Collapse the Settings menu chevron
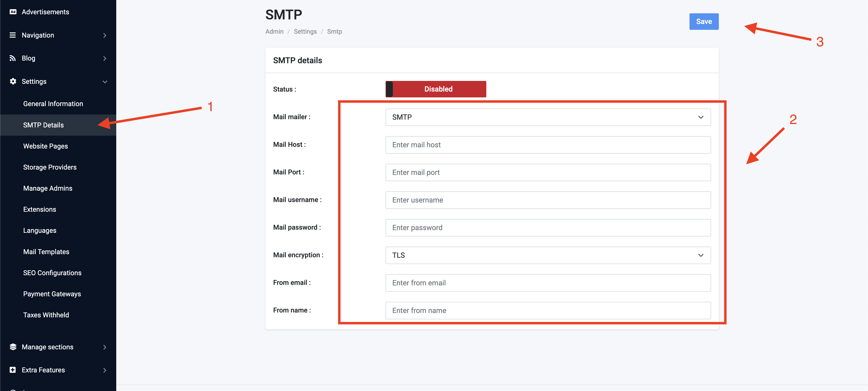This screenshot has width=868, height=391. pyautogui.click(x=105, y=82)
